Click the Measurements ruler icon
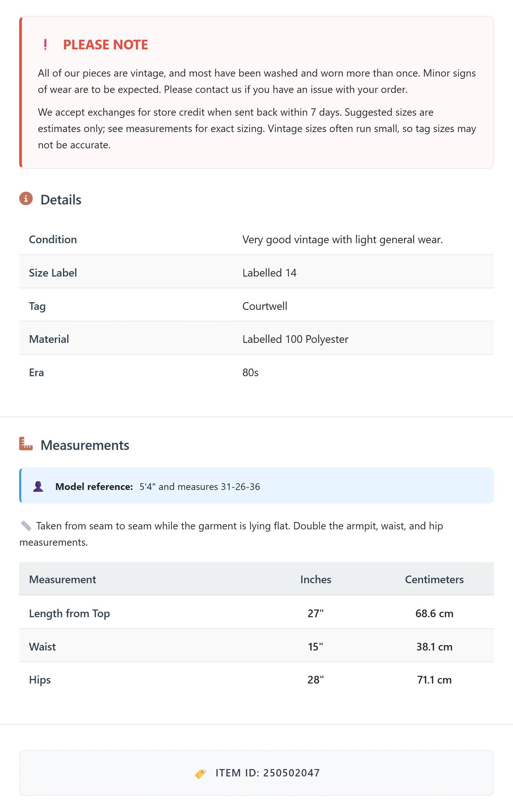513x812 pixels. click(26, 444)
